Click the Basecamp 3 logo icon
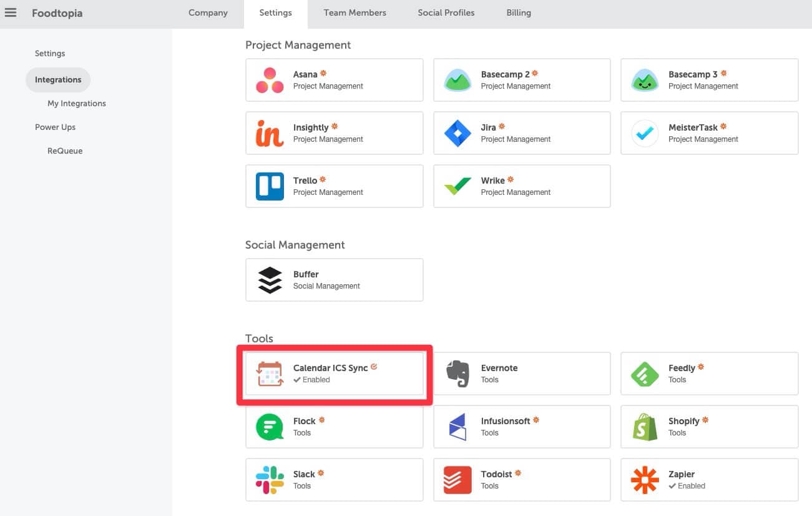 click(x=645, y=80)
